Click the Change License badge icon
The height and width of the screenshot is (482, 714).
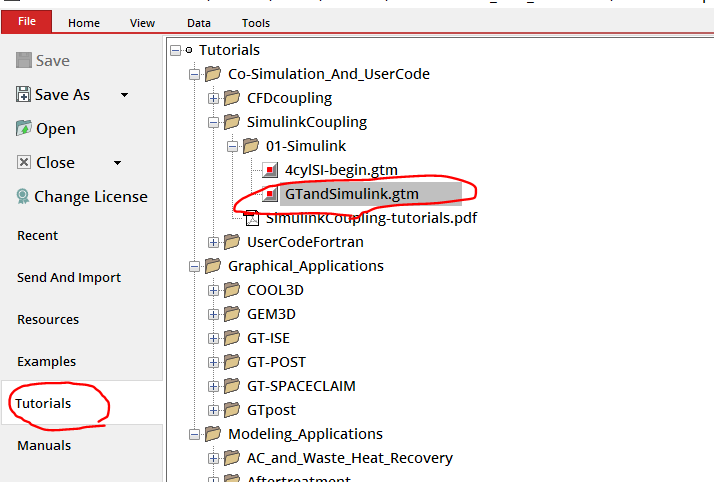24,197
